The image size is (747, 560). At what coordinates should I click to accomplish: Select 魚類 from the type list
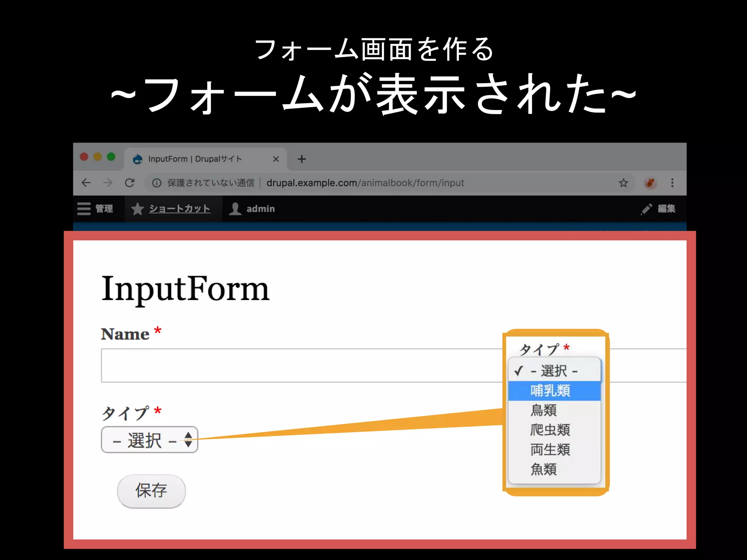point(554,469)
